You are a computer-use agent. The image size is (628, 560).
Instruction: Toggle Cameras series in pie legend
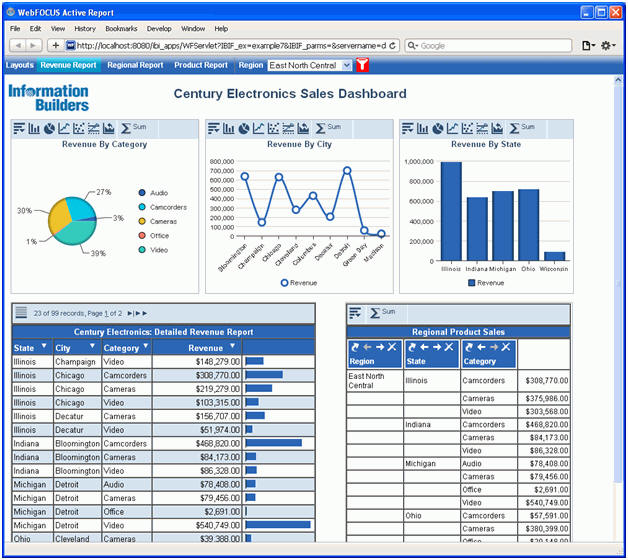[x=158, y=221]
